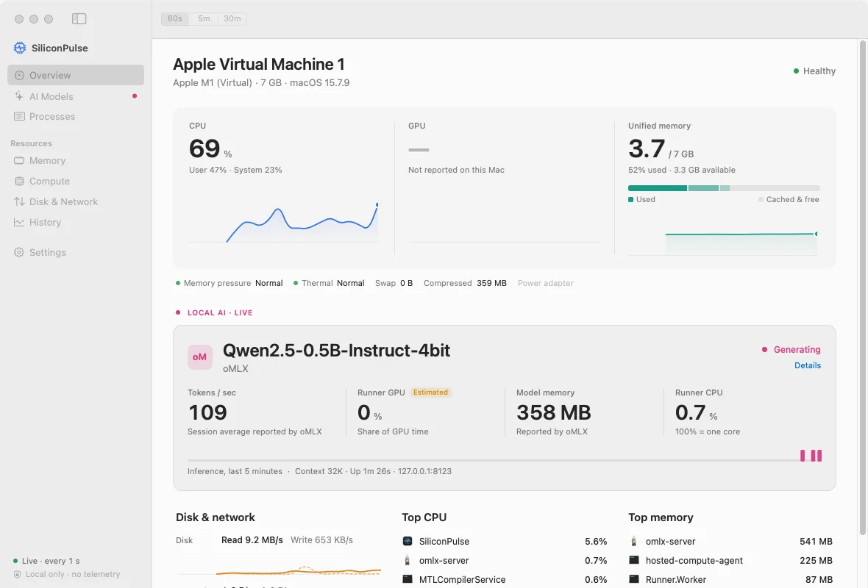868x588 pixels.
Task: Select the 30m time range
Action: 232,19
